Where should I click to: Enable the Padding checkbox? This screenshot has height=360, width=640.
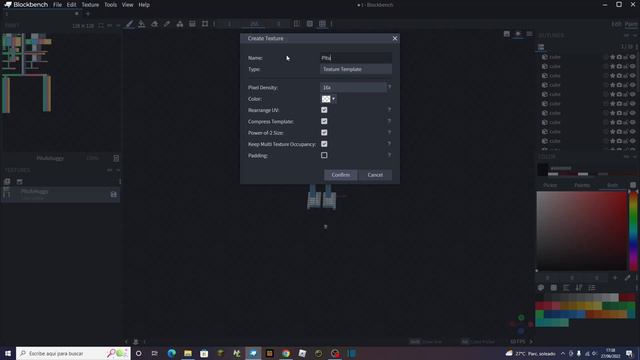tap(324, 156)
